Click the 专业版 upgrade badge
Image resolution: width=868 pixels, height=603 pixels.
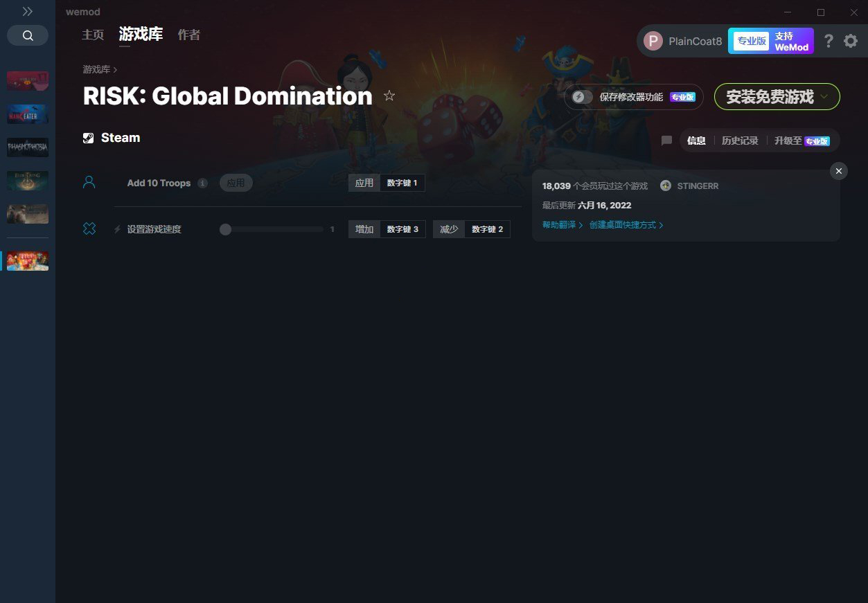pyautogui.click(x=752, y=41)
